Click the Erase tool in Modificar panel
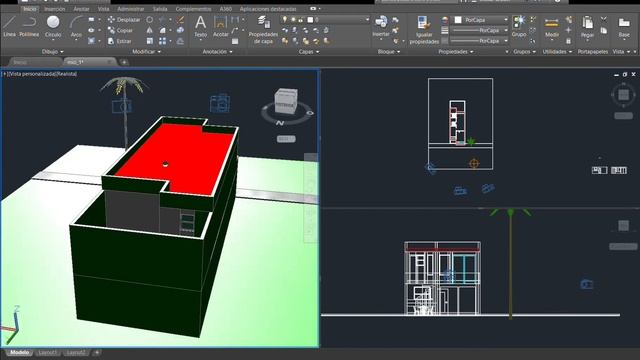The image size is (640, 360). click(180, 20)
